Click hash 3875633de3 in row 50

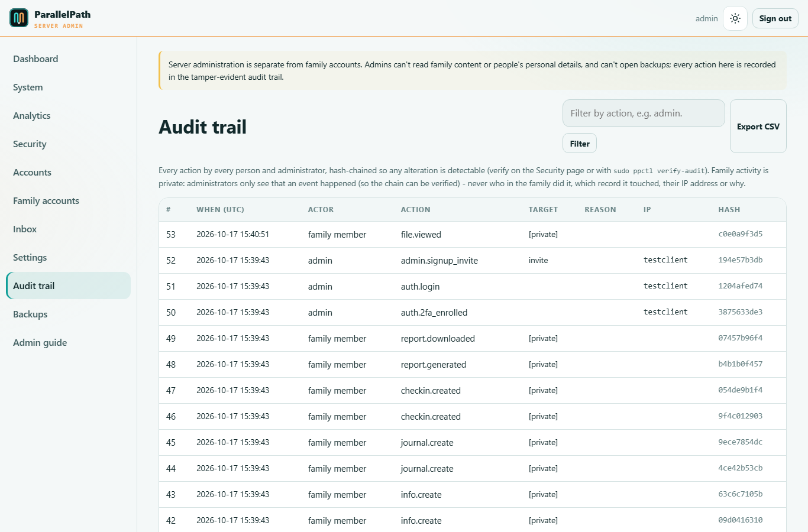click(741, 312)
